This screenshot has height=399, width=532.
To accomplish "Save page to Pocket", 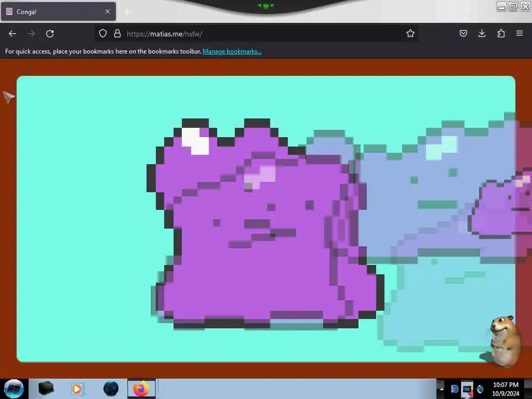I will (x=463, y=33).
